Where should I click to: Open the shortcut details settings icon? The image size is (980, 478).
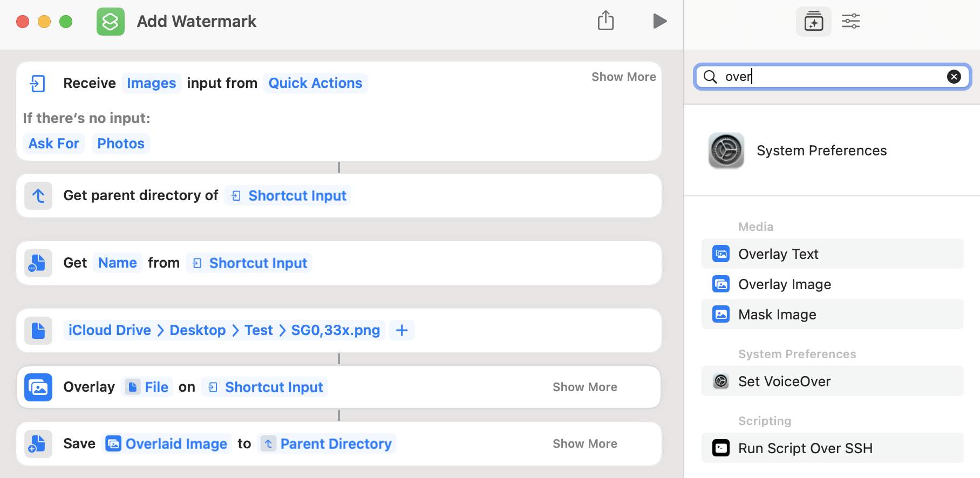tap(850, 22)
